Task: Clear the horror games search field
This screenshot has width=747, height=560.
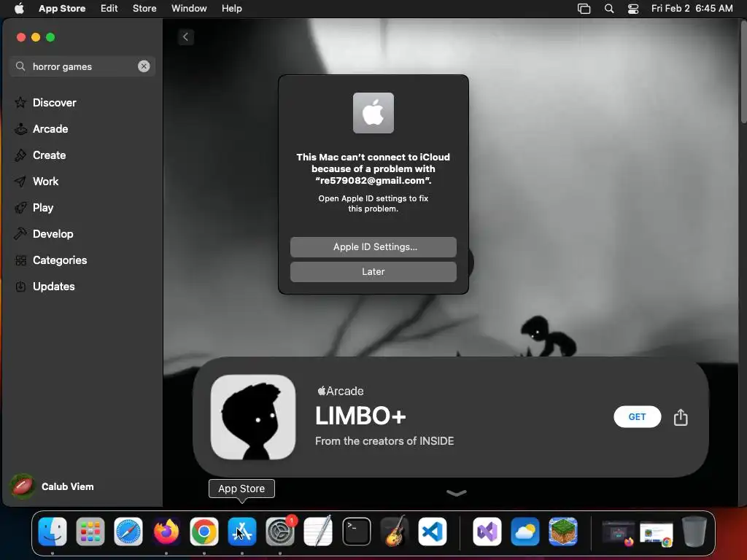Action: pyautogui.click(x=144, y=66)
